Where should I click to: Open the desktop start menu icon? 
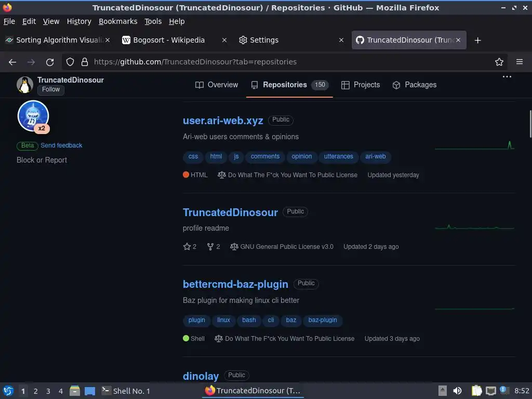8,391
